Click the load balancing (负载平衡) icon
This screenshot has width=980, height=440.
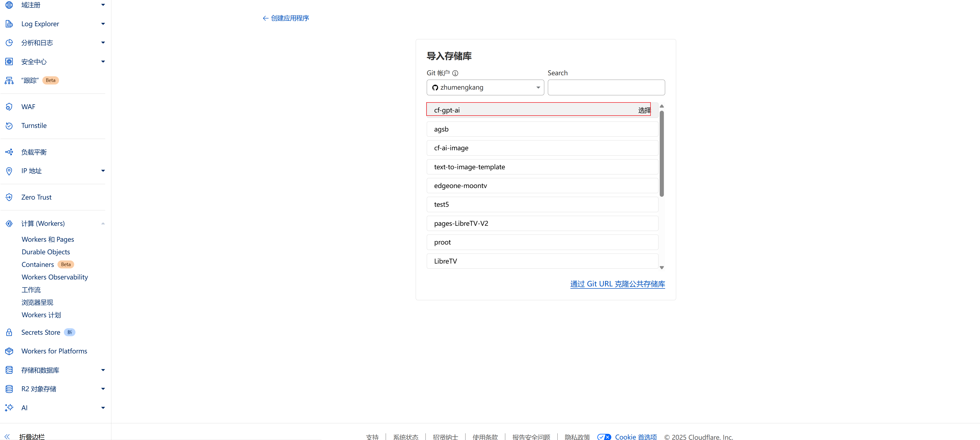point(9,152)
